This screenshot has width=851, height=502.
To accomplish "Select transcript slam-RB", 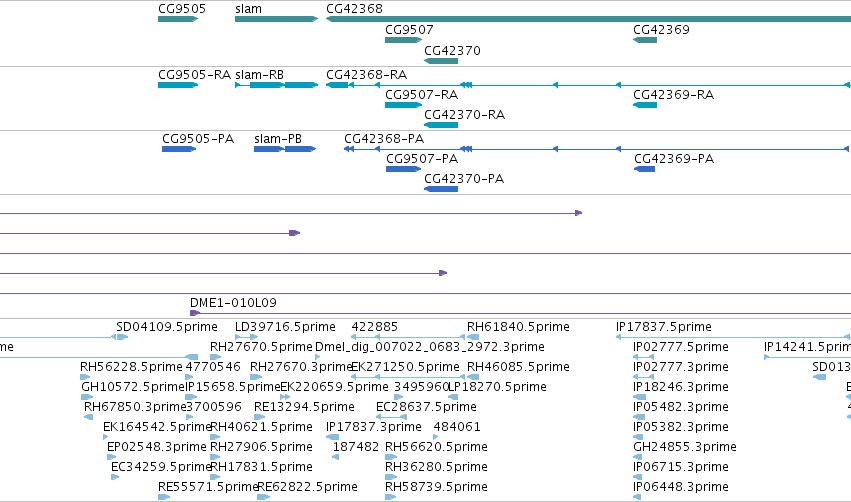I will coord(259,75).
